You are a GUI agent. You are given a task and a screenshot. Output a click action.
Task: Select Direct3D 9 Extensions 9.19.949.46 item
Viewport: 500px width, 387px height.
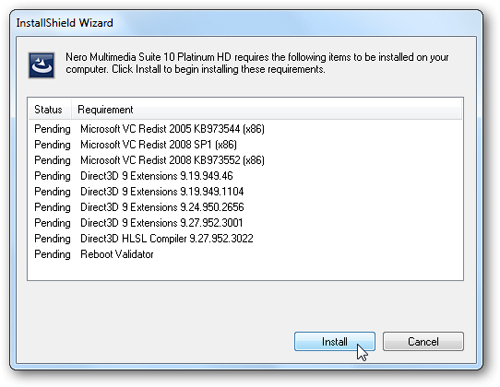156,176
